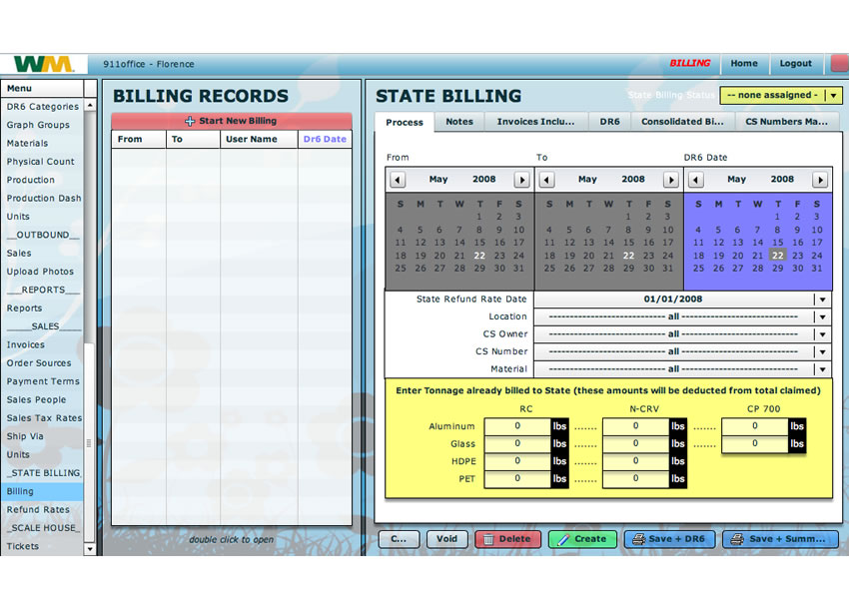Image resolution: width=849 pixels, height=616 pixels.
Task: Click the red square icon beside Logout
Action: (840, 63)
